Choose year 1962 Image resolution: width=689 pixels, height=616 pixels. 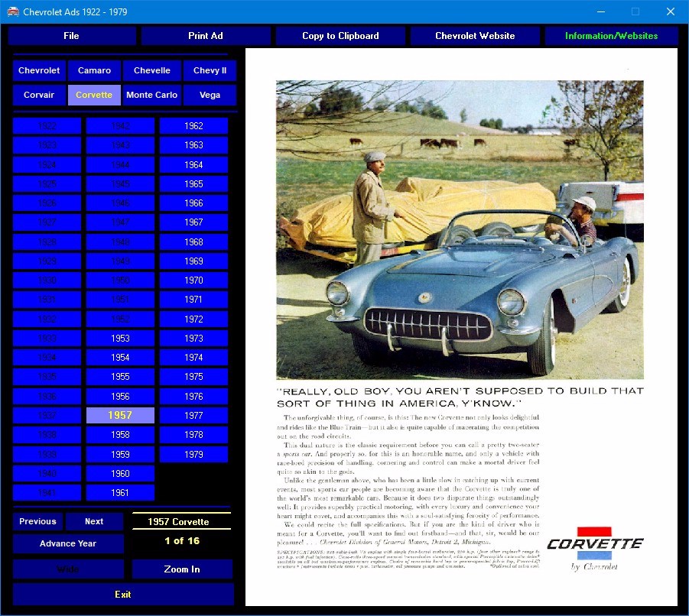(x=193, y=126)
